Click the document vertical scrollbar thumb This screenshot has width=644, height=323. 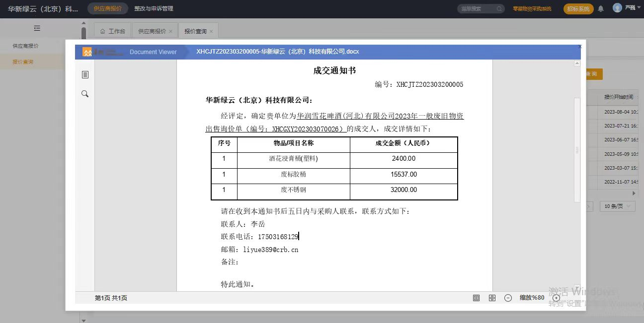(x=577, y=150)
